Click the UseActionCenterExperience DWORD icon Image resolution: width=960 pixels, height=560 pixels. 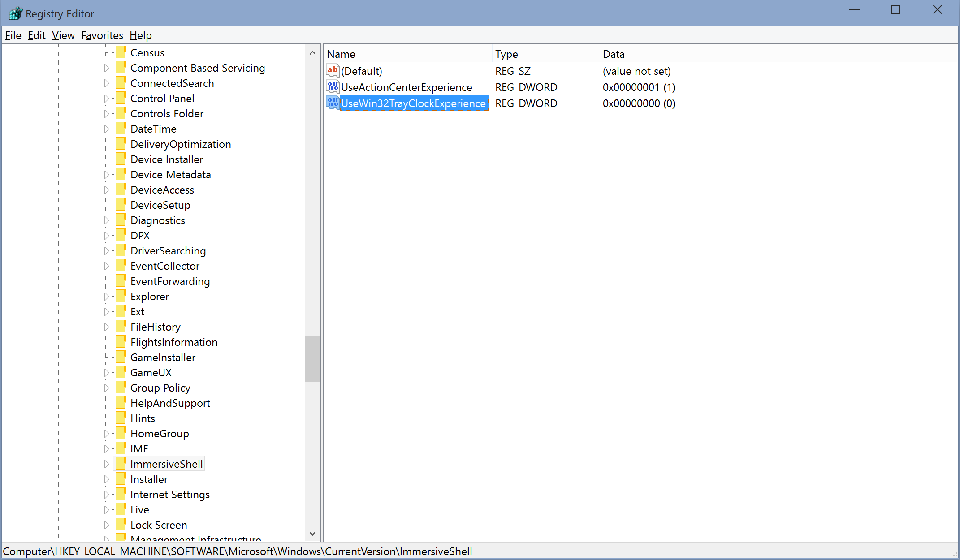click(333, 86)
